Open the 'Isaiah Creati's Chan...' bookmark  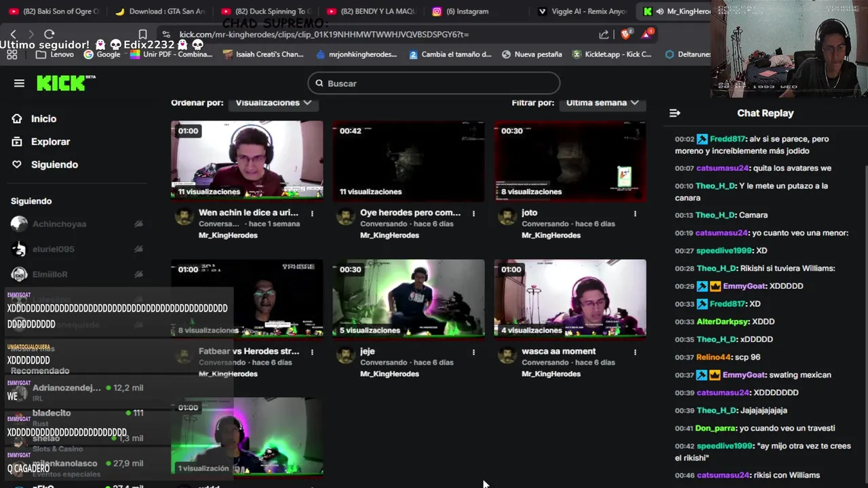263,54
